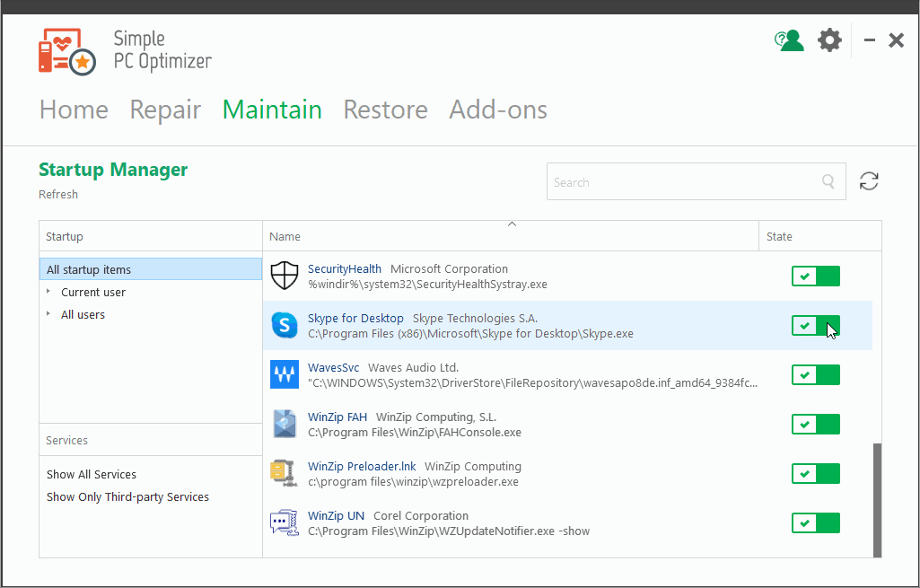Click the startup list vertical scrollbar thumb
Viewport: 920px width, 588px height.
tap(877, 500)
